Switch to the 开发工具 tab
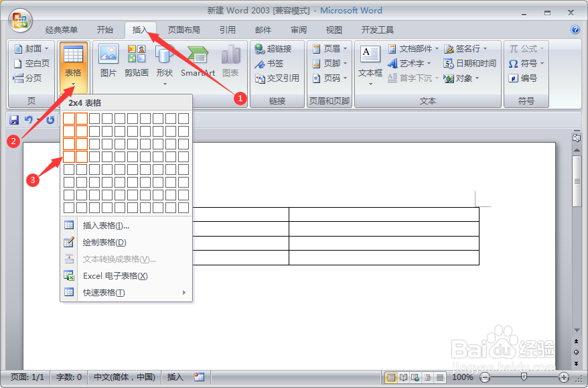This screenshot has height=388, width=588. tap(378, 30)
